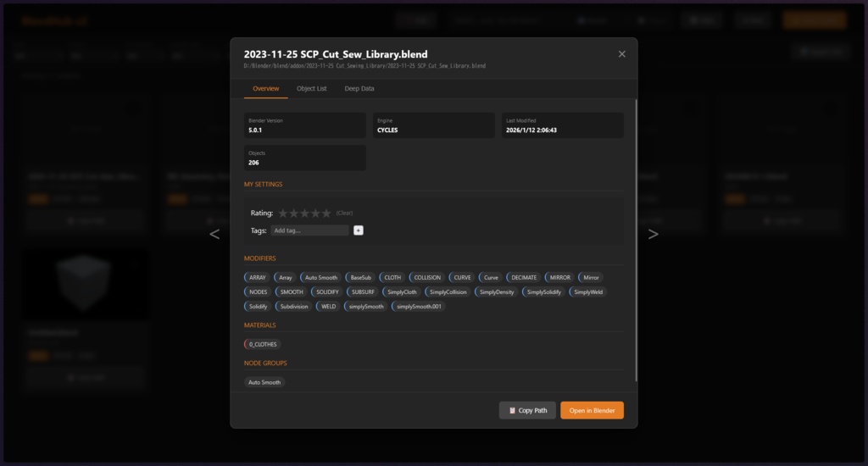
Task: Select the DECIMATE modifier tag
Action: [x=524, y=277]
